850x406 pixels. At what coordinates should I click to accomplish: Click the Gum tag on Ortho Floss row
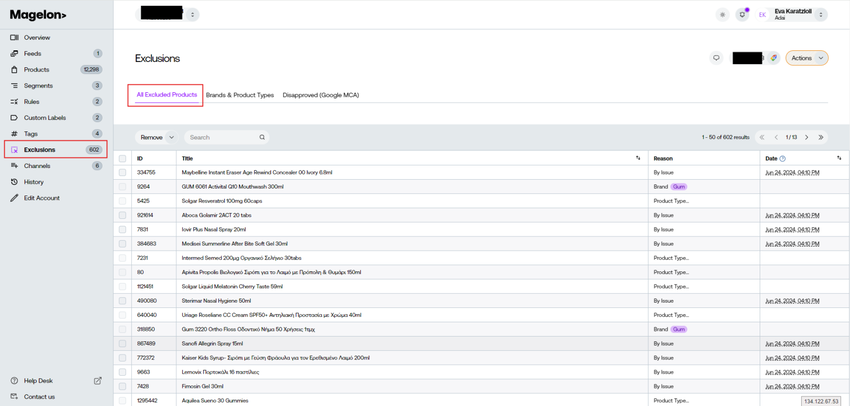point(679,329)
